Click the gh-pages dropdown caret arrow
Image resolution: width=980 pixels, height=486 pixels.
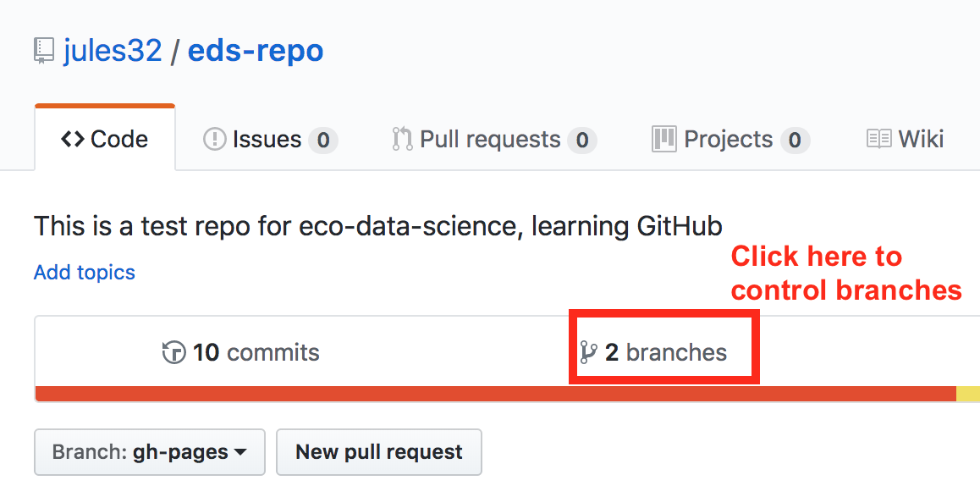pyautogui.click(x=240, y=452)
